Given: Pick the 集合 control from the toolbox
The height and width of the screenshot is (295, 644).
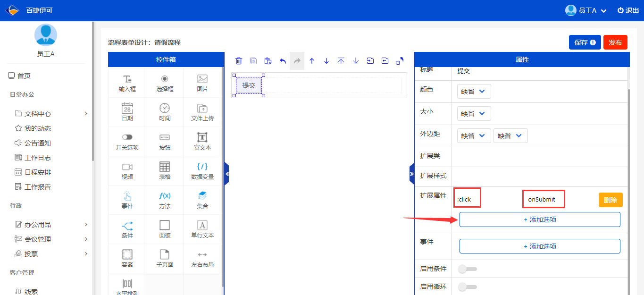Looking at the screenshot, I should pos(202,200).
